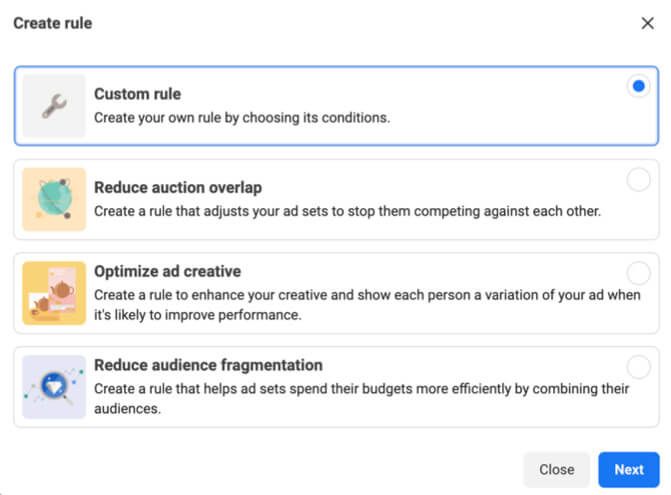
Task: Choose the Optimize ad creative radio button
Action: point(638,273)
